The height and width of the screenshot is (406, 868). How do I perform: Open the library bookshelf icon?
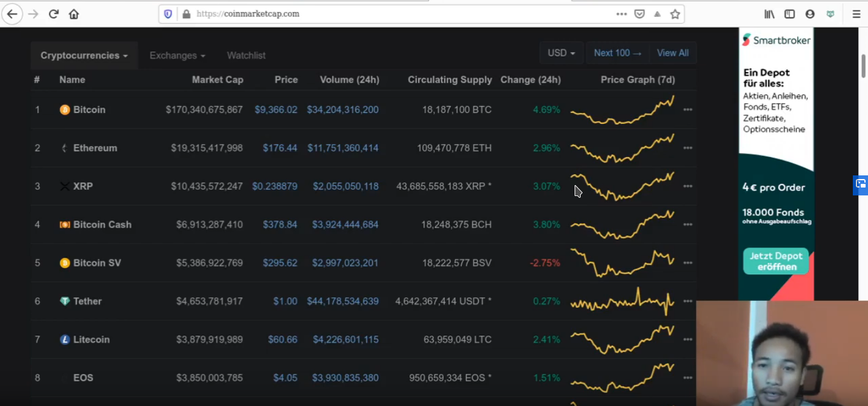coord(769,14)
